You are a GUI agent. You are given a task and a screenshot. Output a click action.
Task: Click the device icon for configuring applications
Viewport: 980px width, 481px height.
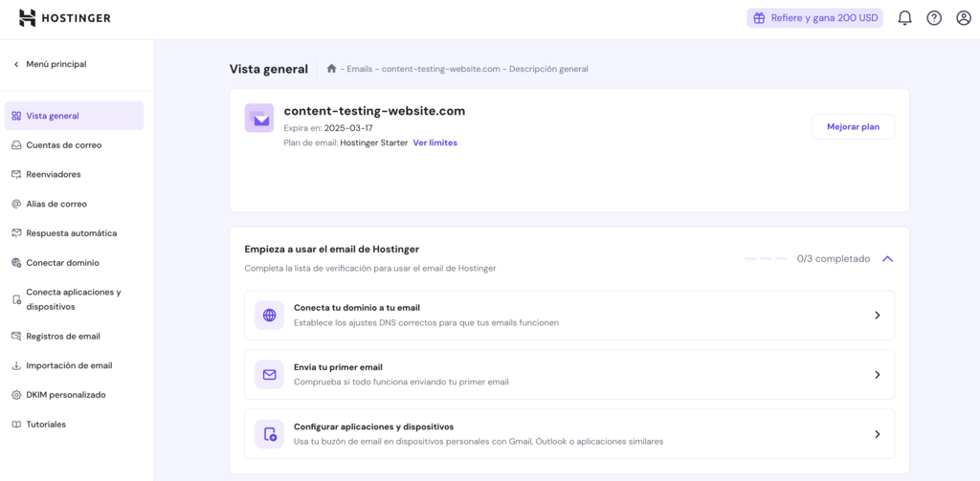269,434
